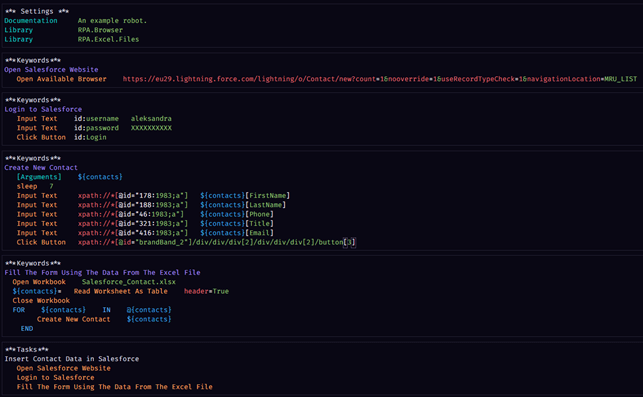Click the xpath containing "321:1983;a"
The image size is (643, 397).
pyautogui.click(x=133, y=224)
